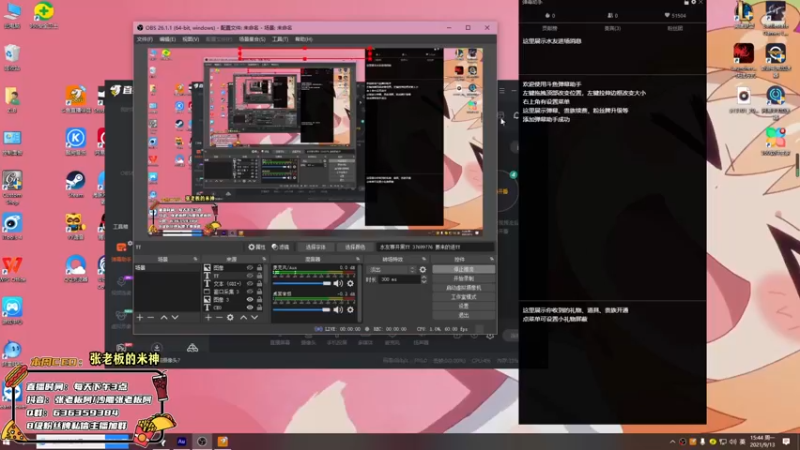Open source properties gear below Sources list
800x450 pixels.
pos(230,317)
